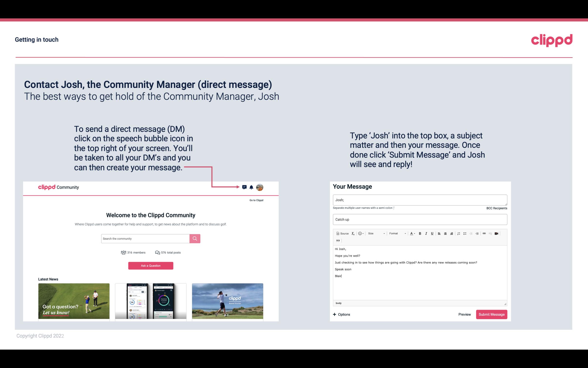
Task: Expand the Options section
Action: pyautogui.click(x=341, y=314)
